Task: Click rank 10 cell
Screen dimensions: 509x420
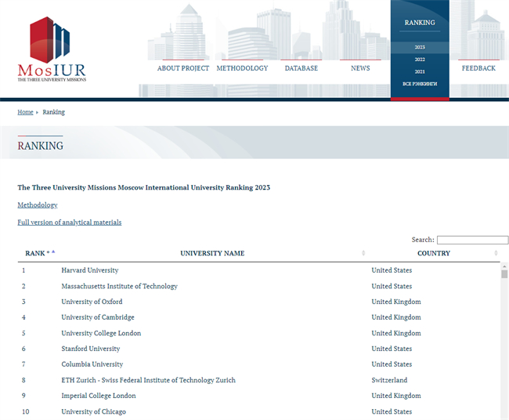Action: click(25, 411)
